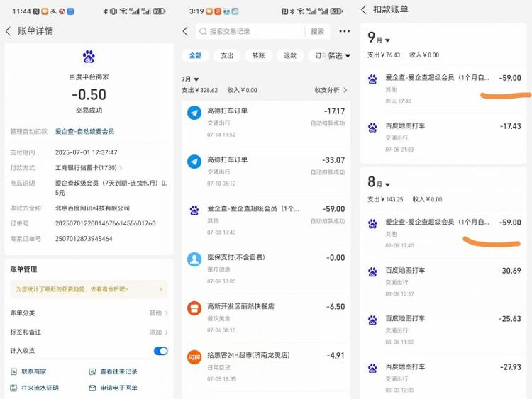Tap the 查看往来记录 records icon
The width and height of the screenshot is (532, 399).
pos(93,371)
